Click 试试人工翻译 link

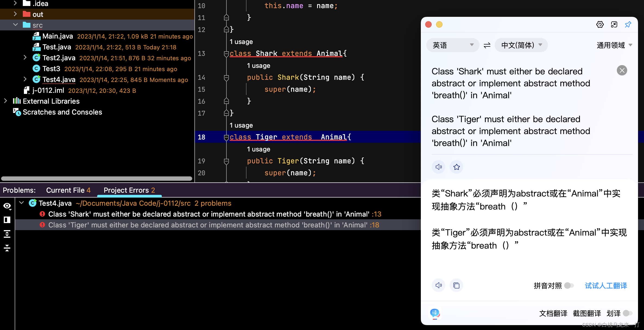pyautogui.click(x=606, y=285)
